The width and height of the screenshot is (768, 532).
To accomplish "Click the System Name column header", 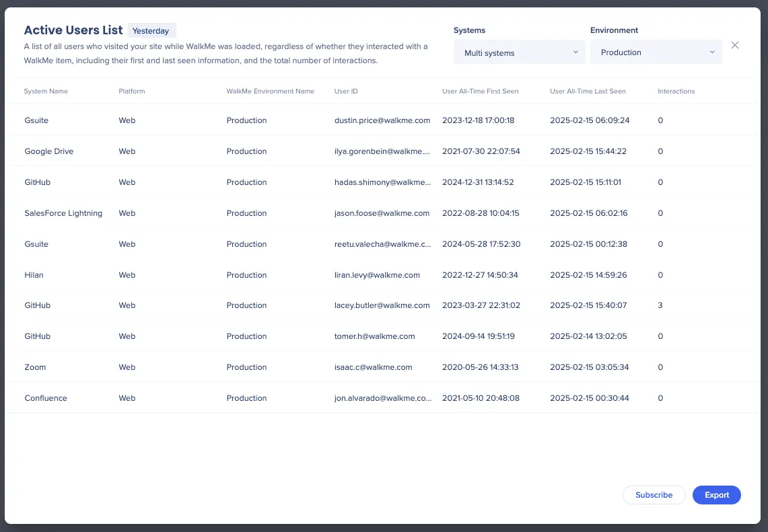I will coord(46,91).
